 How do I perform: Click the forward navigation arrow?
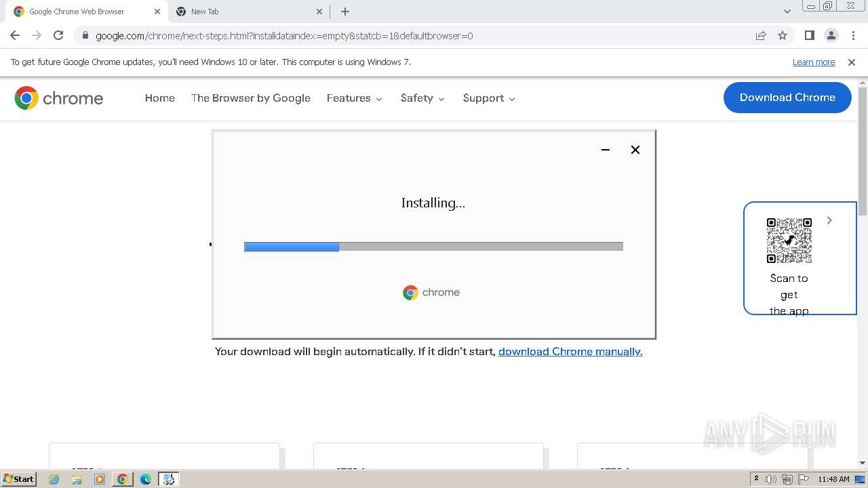[x=37, y=35]
